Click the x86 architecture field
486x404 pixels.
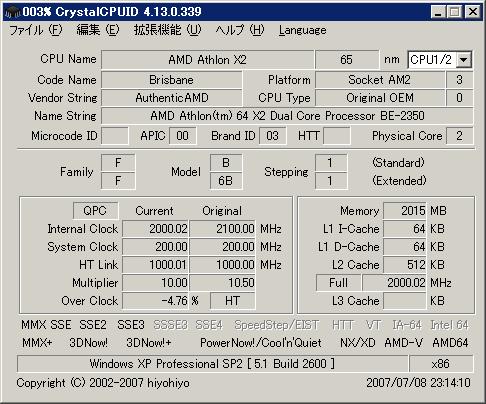[x=441, y=364]
